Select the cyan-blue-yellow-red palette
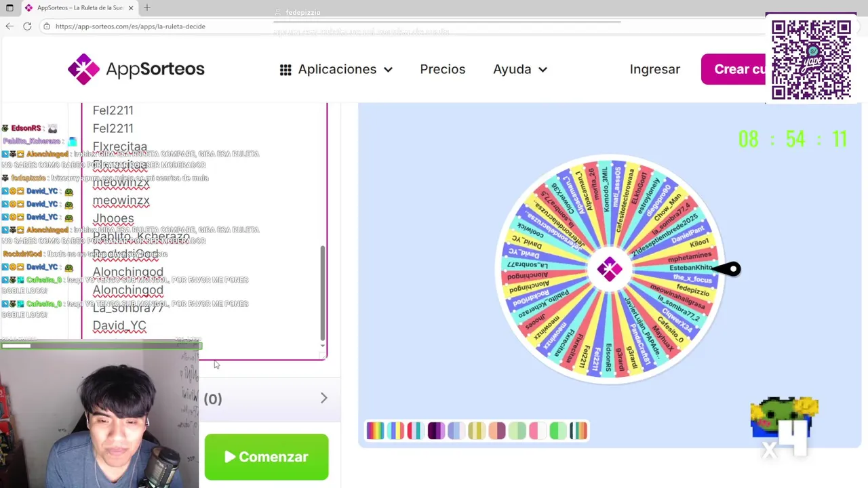 [396, 430]
